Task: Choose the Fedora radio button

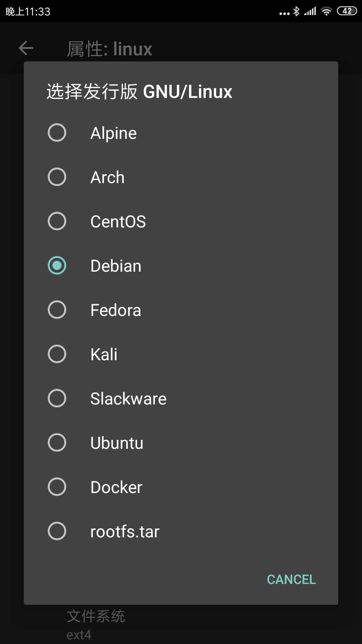Action: (57, 310)
